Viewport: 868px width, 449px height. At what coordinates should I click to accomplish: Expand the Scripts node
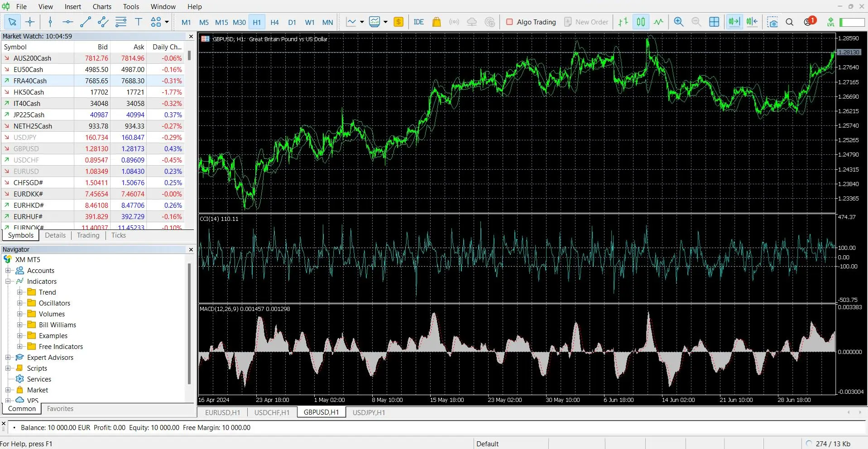pyautogui.click(x=8, y=368)
